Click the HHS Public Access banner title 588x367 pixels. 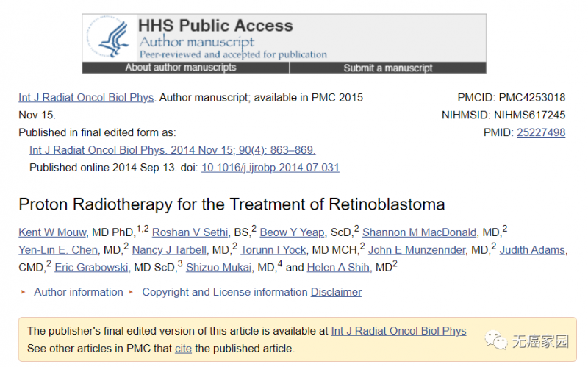click(216, 26)
